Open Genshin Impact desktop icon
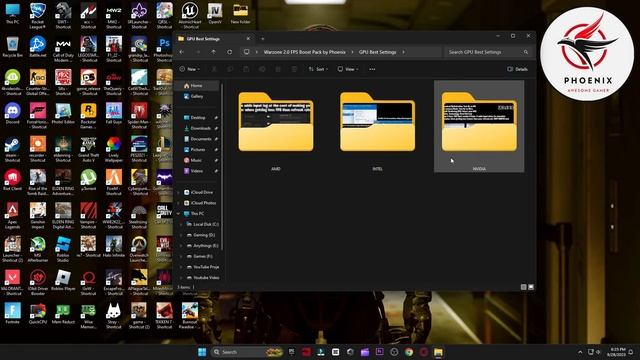 [38, 216]
